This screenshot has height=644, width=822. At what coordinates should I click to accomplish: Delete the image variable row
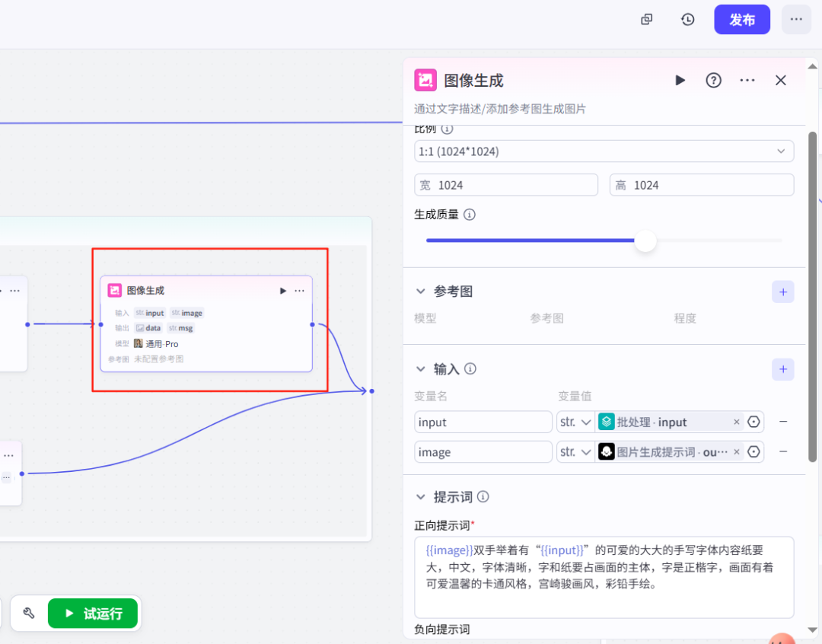783,451
